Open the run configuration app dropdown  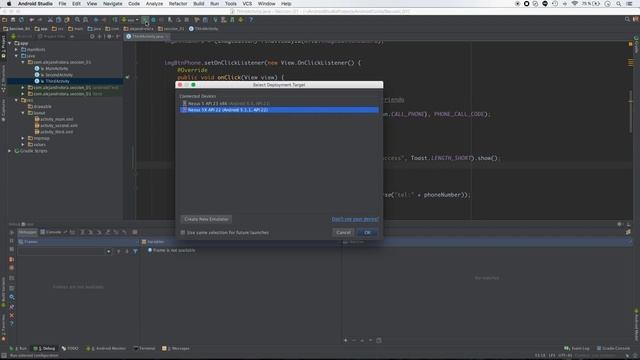tap(130, 20)
